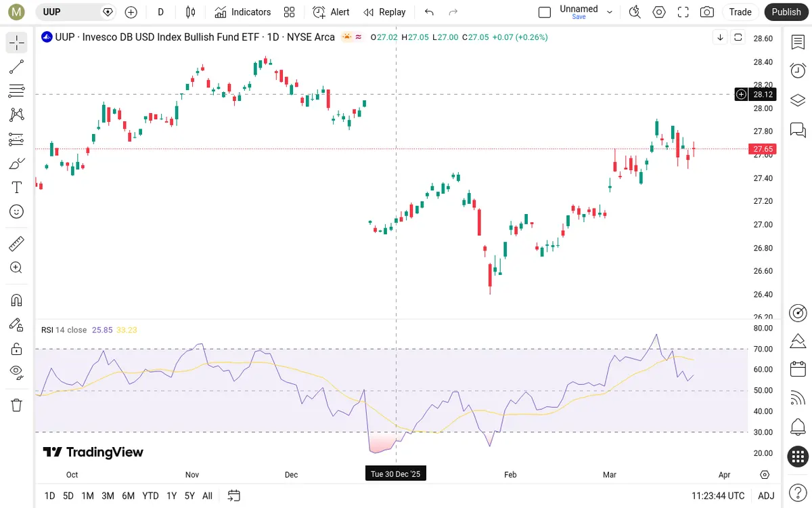Open indicator templates grid
This screenshot has width=812, height=508.
coord(290,12)
